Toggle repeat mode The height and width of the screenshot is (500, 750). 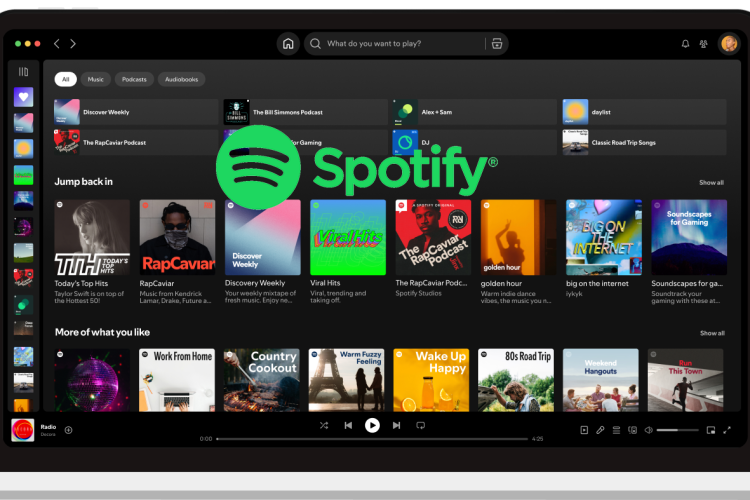click(420, 425)
